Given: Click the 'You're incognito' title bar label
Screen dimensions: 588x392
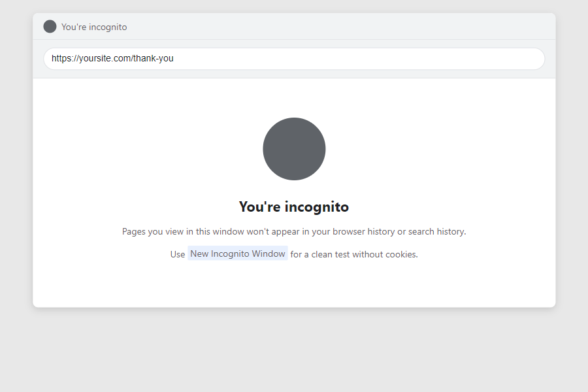Looking at the screenshot, I should coord(94,27).
